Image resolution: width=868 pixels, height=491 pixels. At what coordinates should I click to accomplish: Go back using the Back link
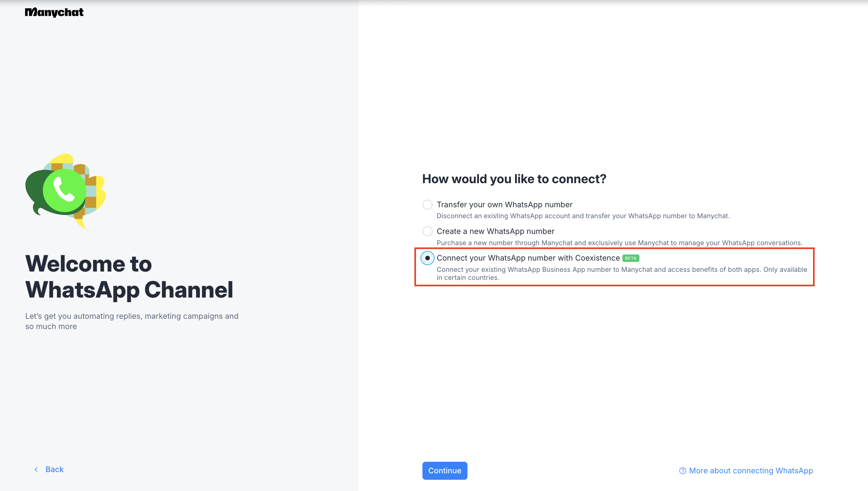click(54, 469)
